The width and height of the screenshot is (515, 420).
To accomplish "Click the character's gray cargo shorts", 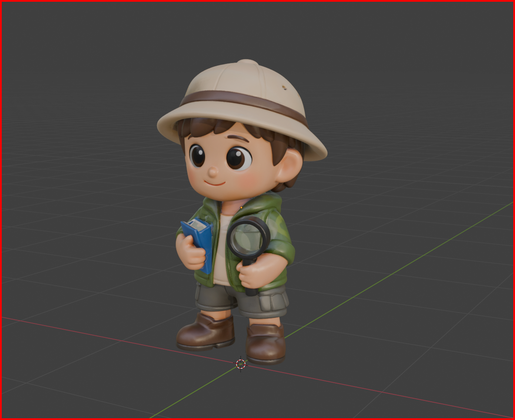I will (242, 300).
